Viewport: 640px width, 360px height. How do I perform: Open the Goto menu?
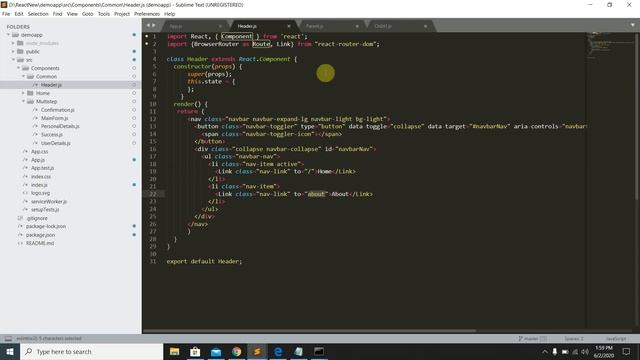[x=88, y=14]
